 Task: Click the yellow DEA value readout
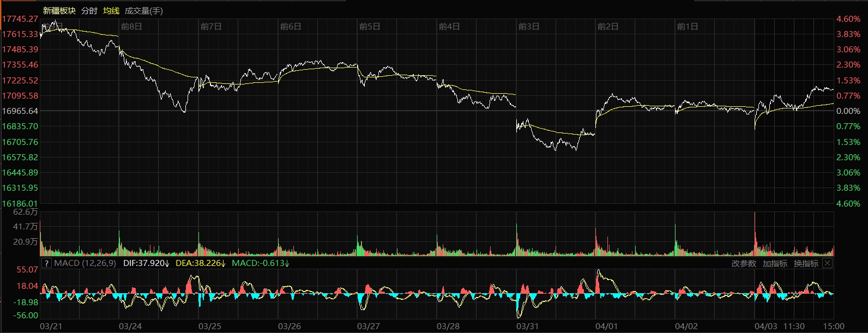pos(201,263)
